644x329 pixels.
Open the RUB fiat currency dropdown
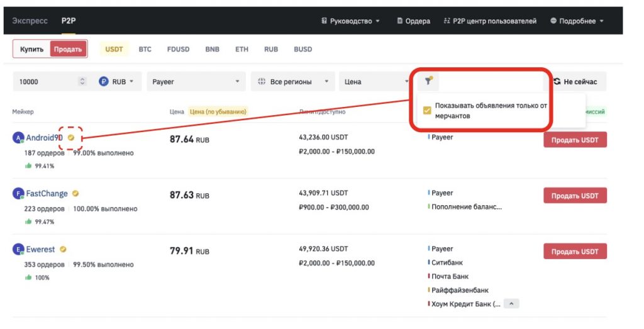coord(116,81)
